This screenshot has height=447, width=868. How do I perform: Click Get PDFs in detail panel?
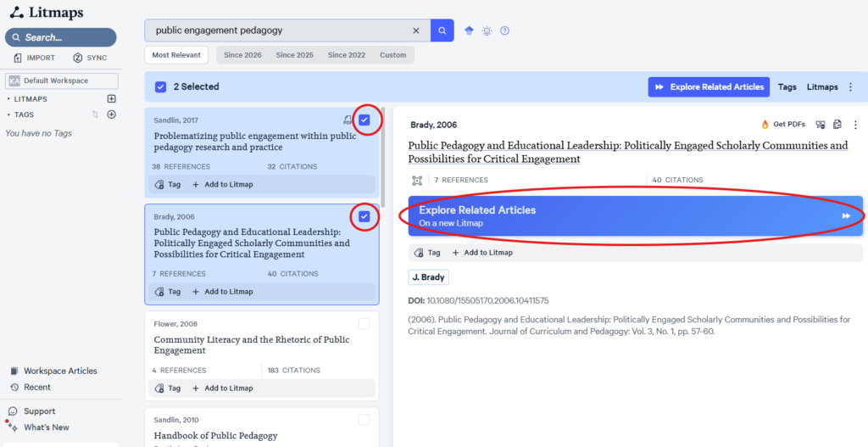[x=784, y=125]
